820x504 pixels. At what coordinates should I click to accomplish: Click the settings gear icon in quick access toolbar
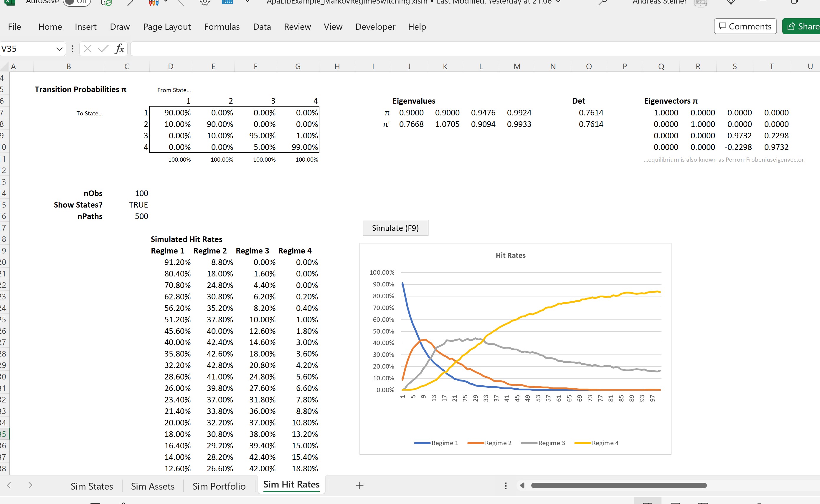(205, 2)
